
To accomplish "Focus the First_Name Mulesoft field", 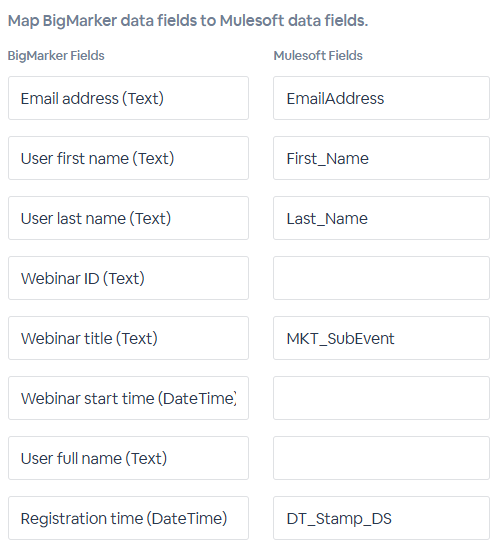I will (x=382, y=158).
